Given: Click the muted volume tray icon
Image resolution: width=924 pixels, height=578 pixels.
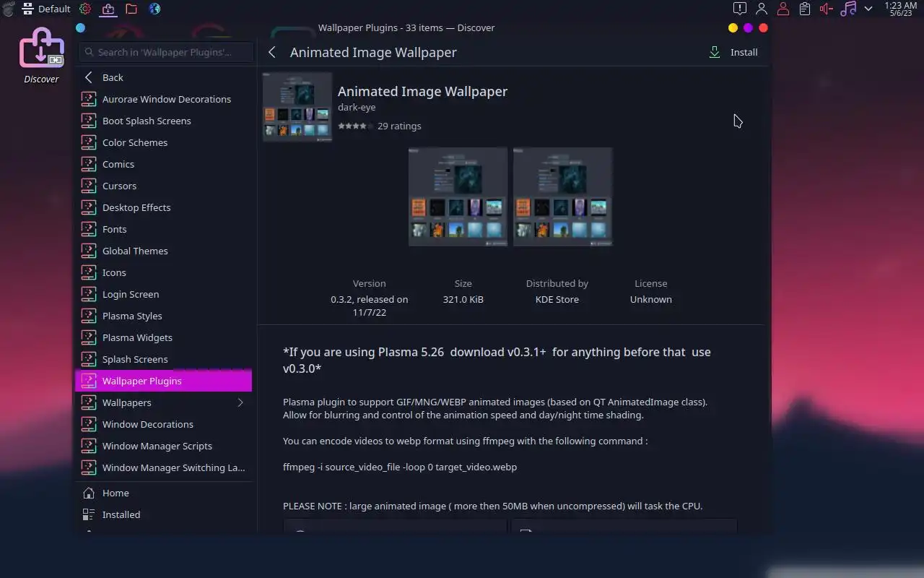Looking at the screenshot, I should coord(827,9).
